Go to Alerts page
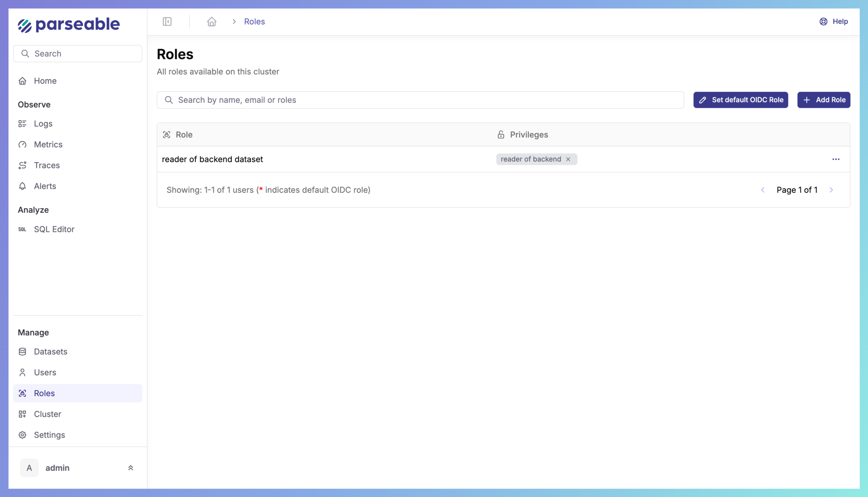This screenshot has height=497, width=868. point(45,186)
